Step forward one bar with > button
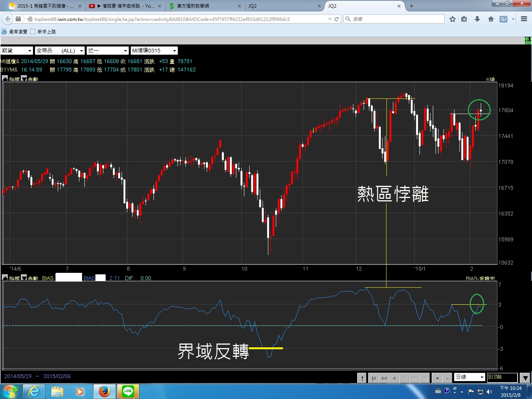 404,378
